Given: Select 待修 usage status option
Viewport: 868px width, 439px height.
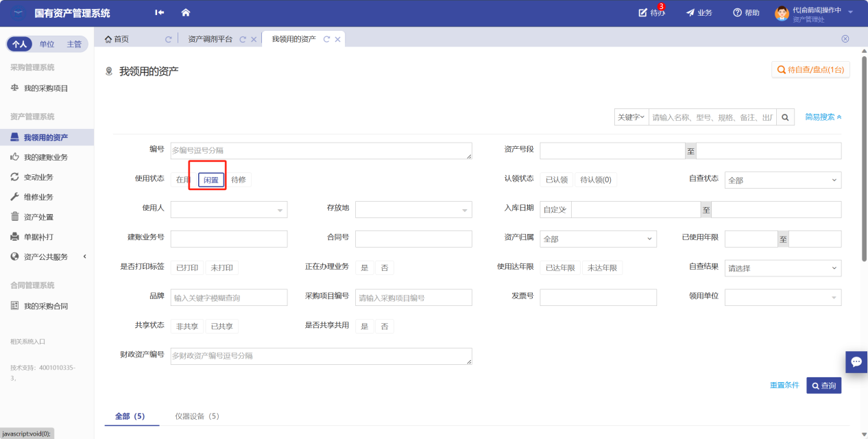Looking at the screenshot, I should coord(238,180).
